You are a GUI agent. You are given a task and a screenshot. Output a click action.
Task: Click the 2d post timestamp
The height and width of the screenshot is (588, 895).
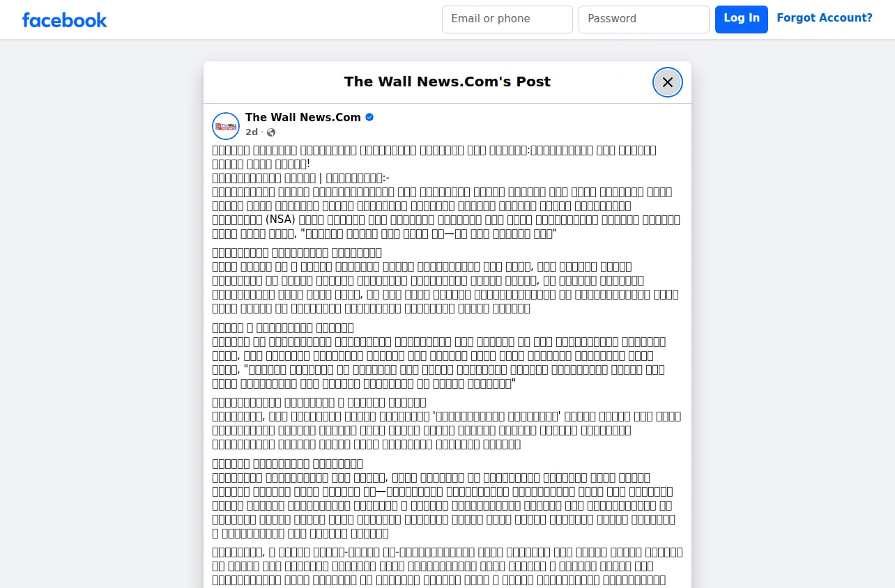tap(252, 132)
